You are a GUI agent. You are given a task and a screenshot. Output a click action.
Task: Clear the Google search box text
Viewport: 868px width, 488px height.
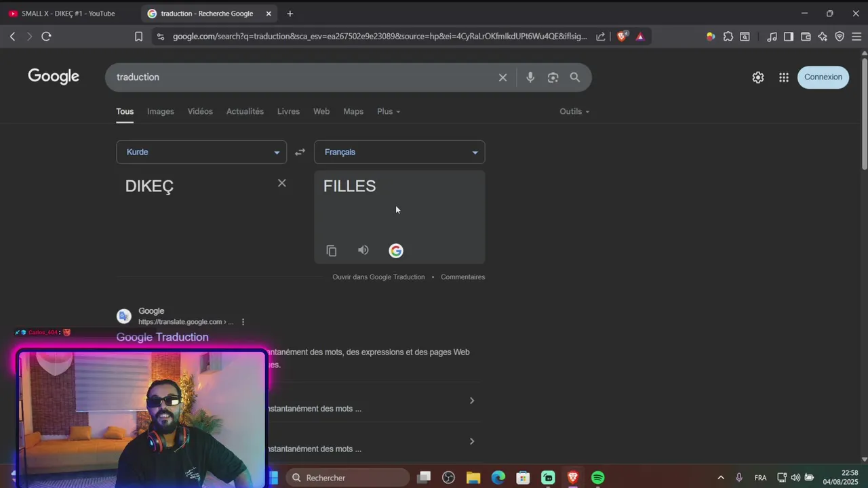(502, 77)
